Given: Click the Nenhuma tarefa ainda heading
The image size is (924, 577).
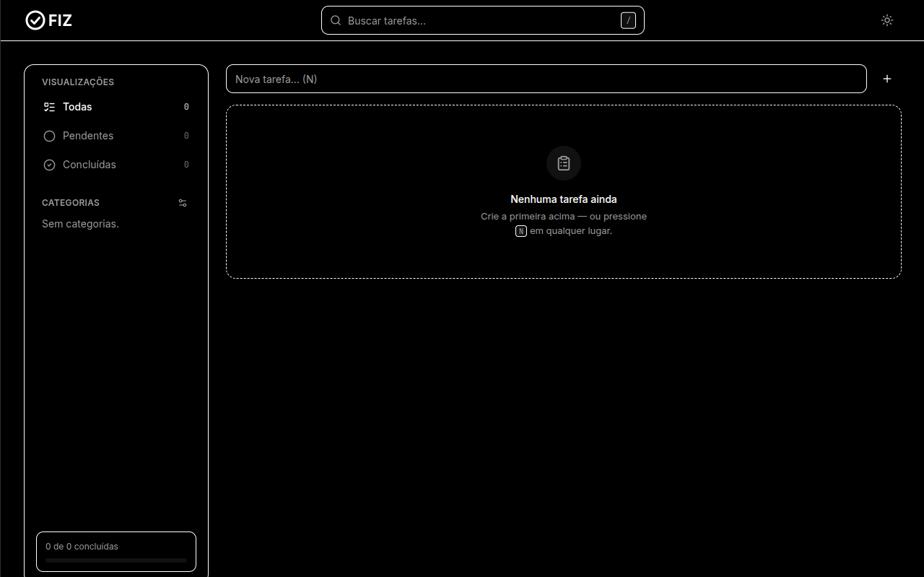Looking at the screenshot, I should 564,199.
